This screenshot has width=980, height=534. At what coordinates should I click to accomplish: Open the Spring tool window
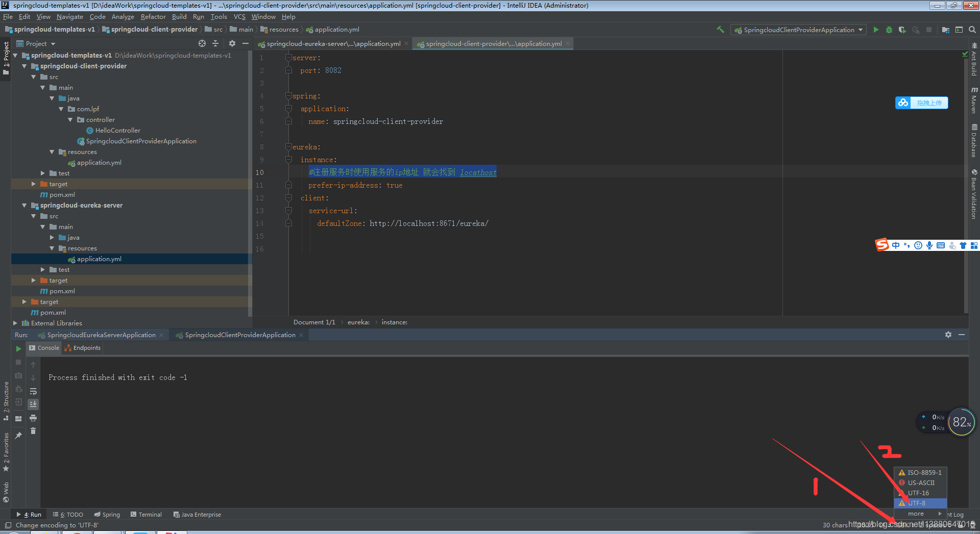pyautogui.click(x=107, y=515)
